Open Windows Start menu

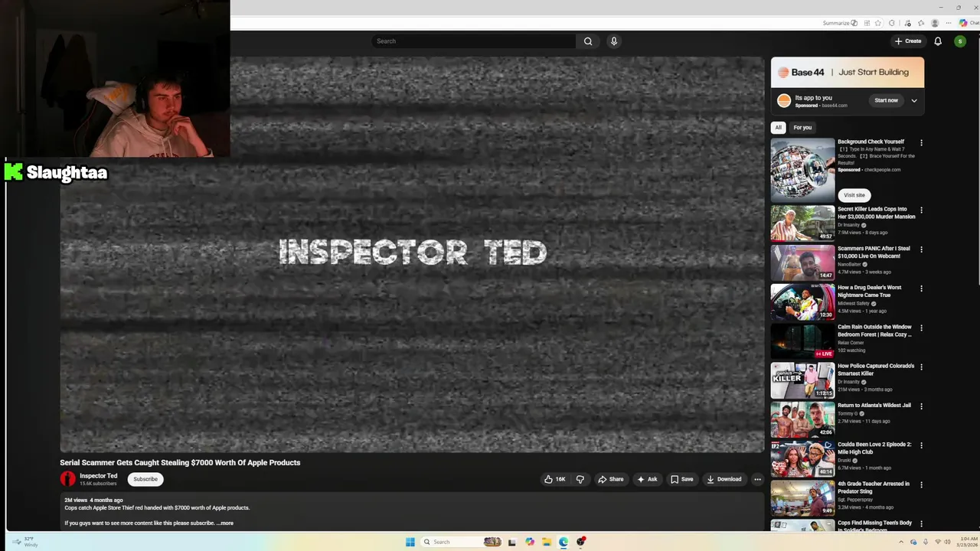tap(410, 542)
